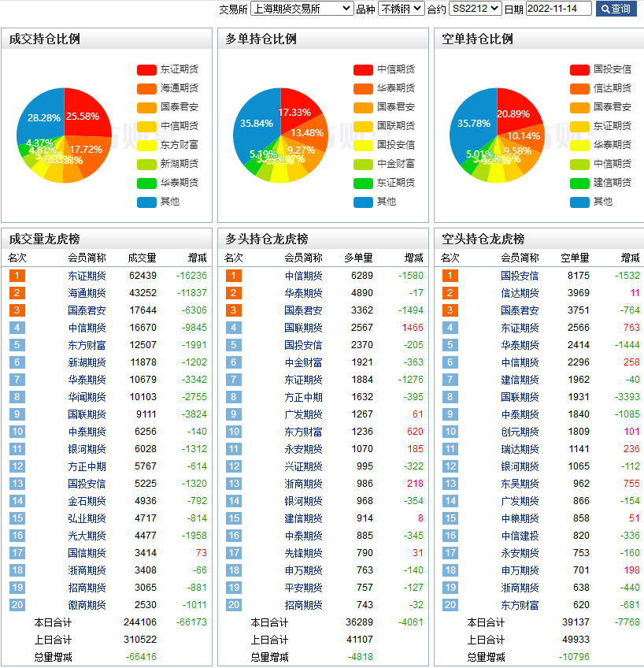The height and width of the screenshot is (668, 644).
Task: Click rank 3 badge in 多头持仓龙虎榜
Action: click(234, 310)
